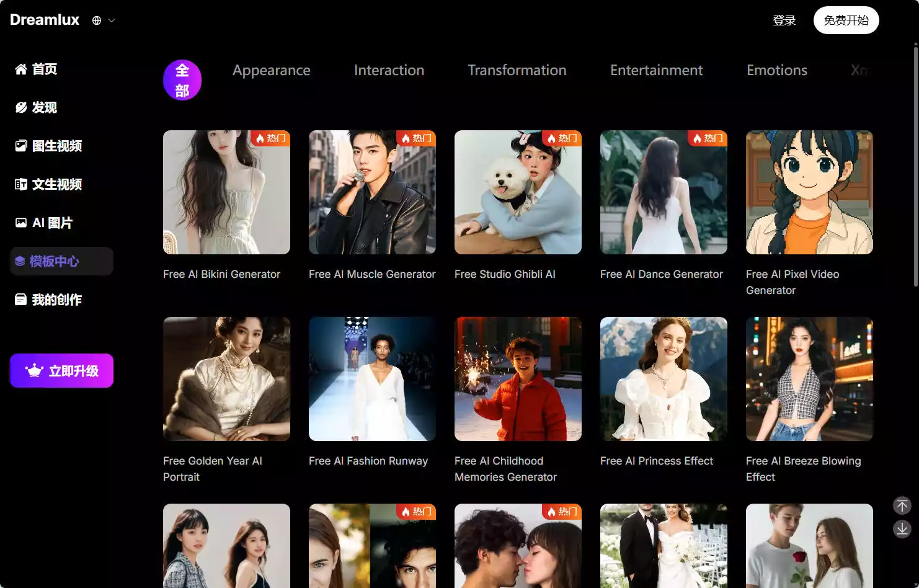
Task: Open the Free AI Muscle Generator thumbnail
Action: click(372, 192)
